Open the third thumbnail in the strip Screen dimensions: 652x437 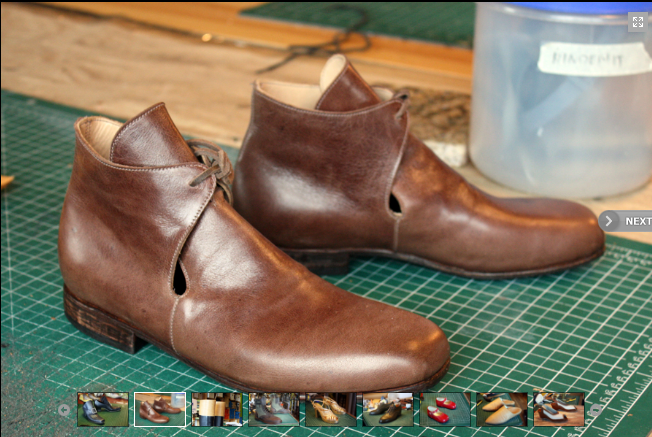[x=217, y=409]
